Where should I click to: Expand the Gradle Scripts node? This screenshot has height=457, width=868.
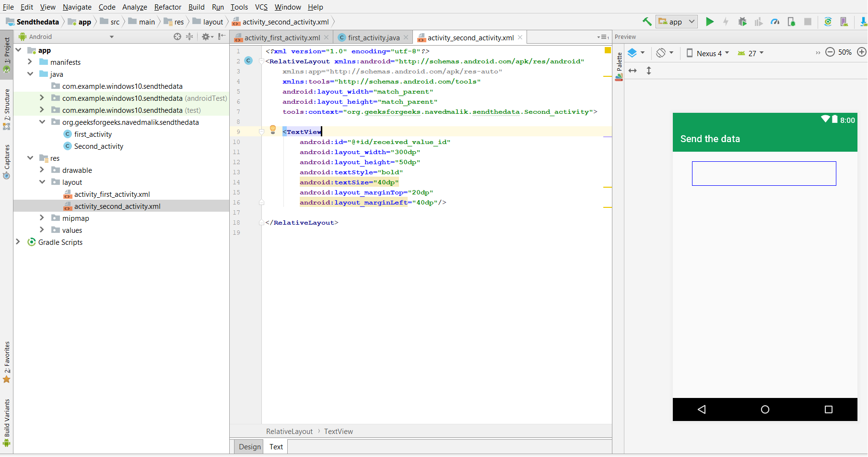coord(18,242)
